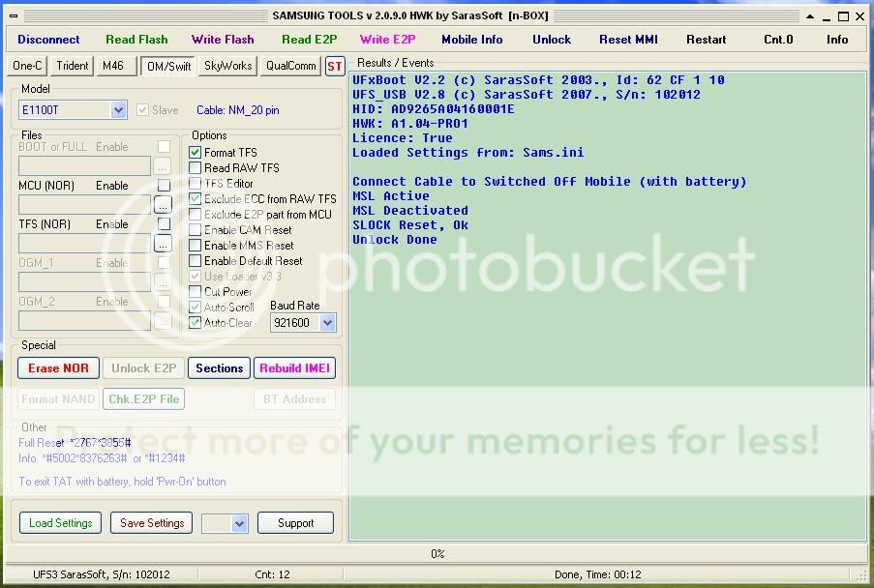This screenshot has width=874, height=588.
Task: Click Reset MMI command
Action: pyautogui.click(x=628, y=40)
